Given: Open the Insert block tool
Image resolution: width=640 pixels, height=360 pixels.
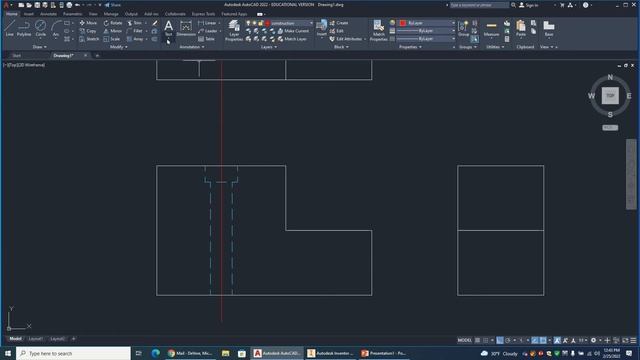Looking at the screenshot, I should (x=322, y=29).
